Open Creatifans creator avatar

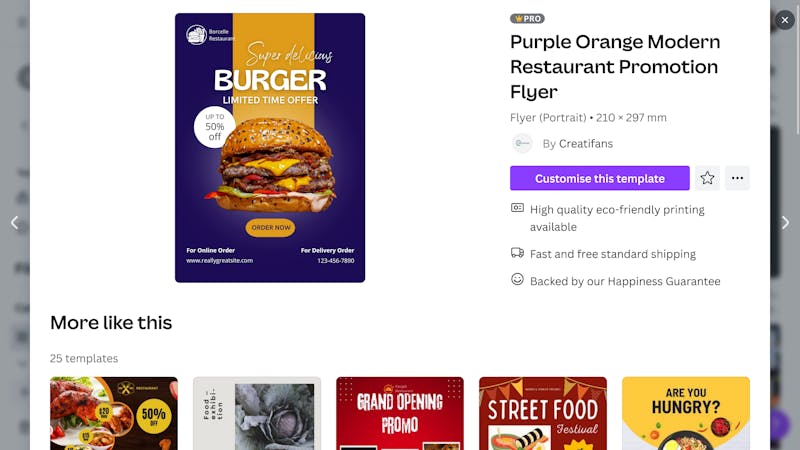(522, 143)
